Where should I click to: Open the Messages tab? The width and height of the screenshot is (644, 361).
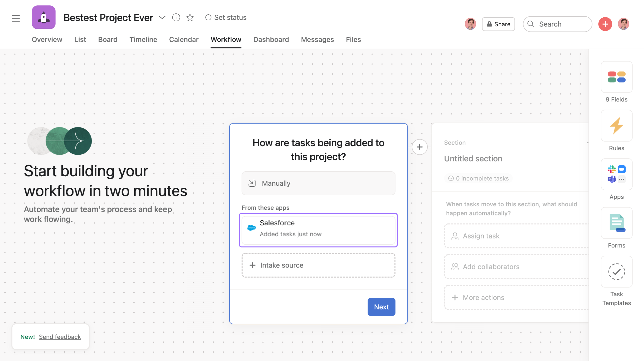317,39
